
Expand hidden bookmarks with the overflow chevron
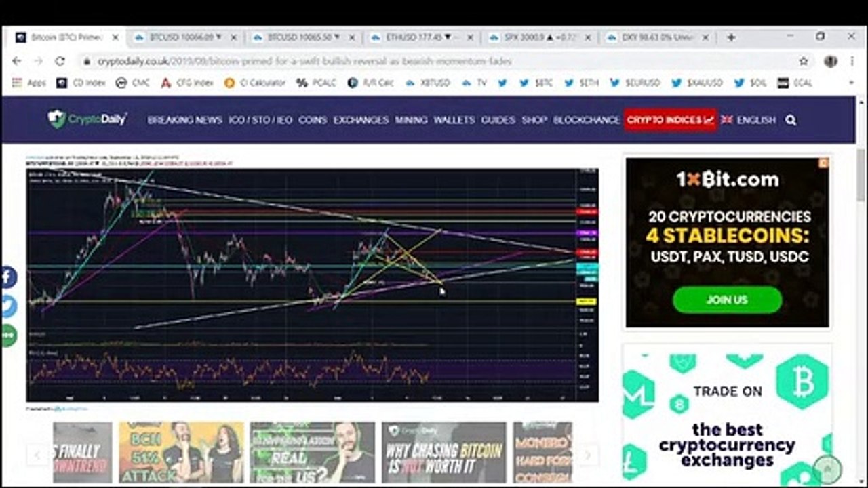coord(851,83)
